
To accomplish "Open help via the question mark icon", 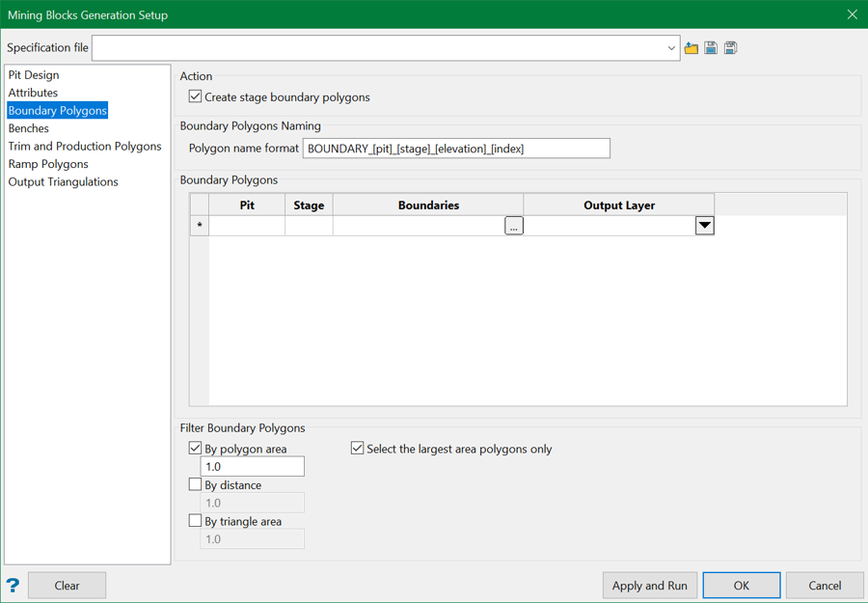I will point(13,585).
